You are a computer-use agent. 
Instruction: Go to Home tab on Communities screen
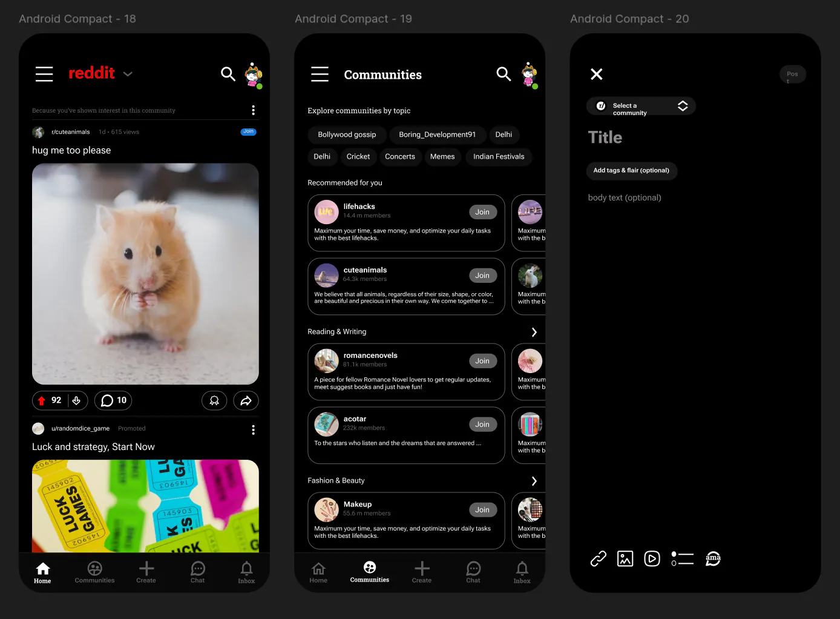pos(318,572)
